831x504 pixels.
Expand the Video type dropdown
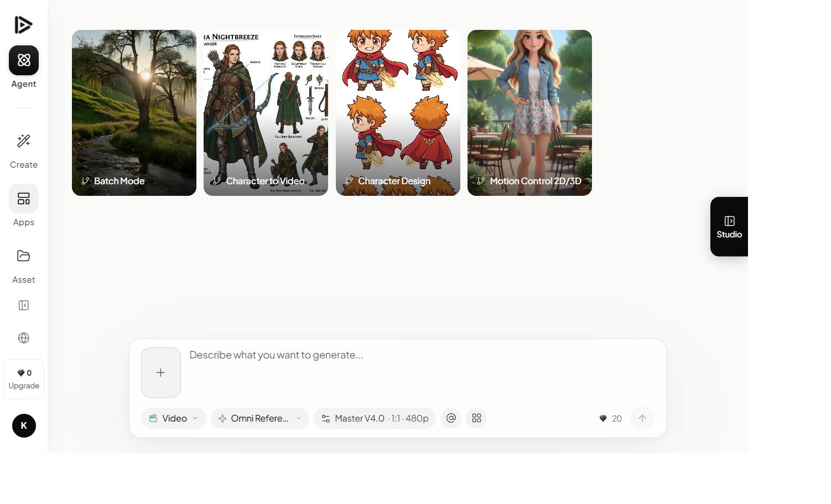click(195, 418)
